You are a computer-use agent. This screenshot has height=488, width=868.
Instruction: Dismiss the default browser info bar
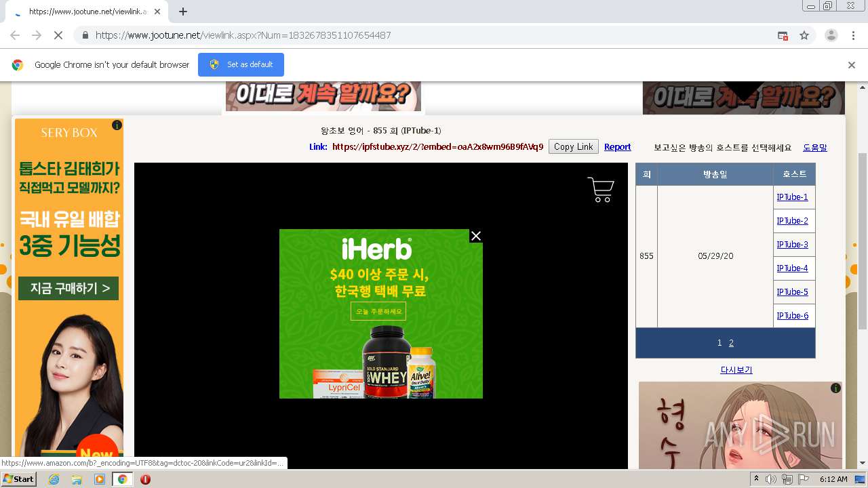[852, 65]
